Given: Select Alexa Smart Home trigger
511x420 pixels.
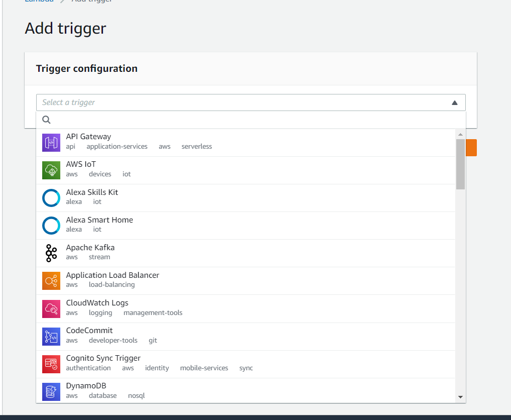Looking at the screenshot, I should click(x=246, y=226).
